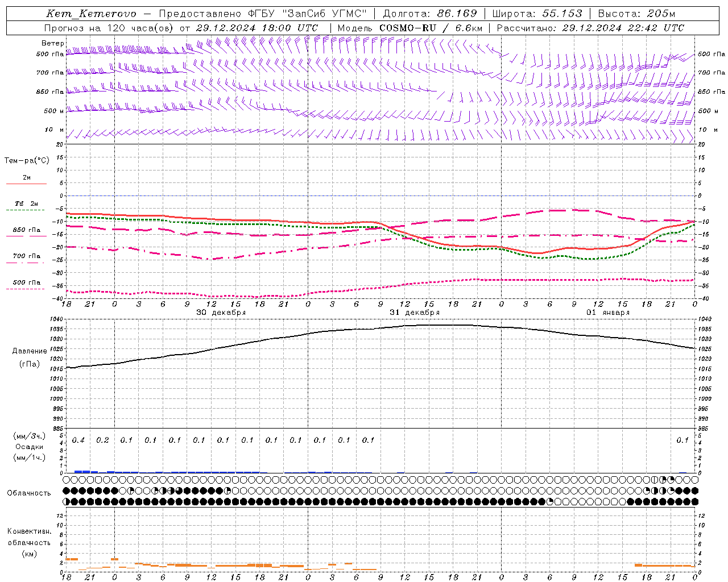Select the provider text ФГБУ "ЗапСиб УГМС"
This screenshot has height=582, width=728.
pos(308,14)
